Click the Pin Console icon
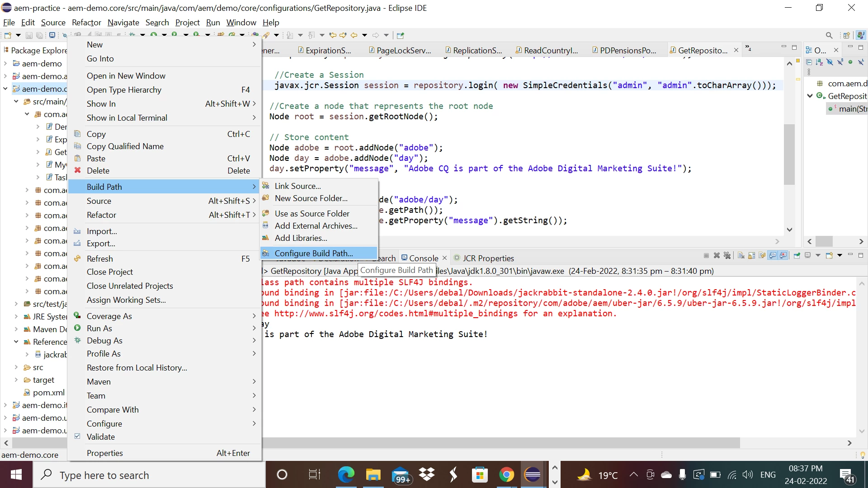 (x=797, y=256)
